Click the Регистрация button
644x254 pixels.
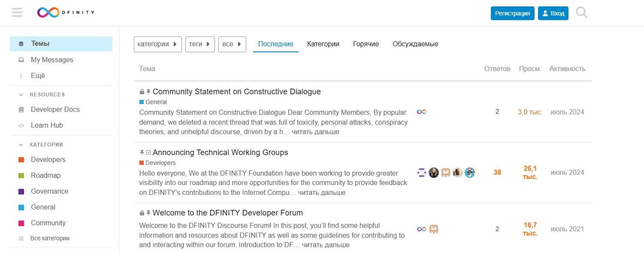tap(512, 13)
